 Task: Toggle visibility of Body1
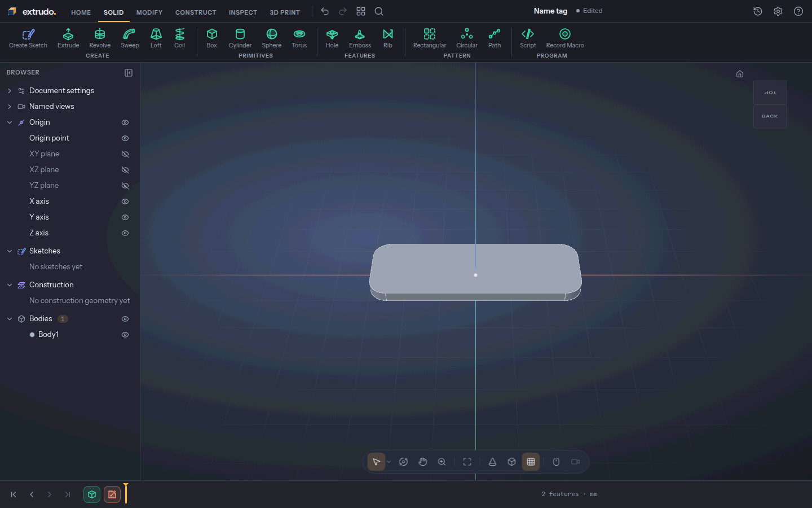pos(125,335)
